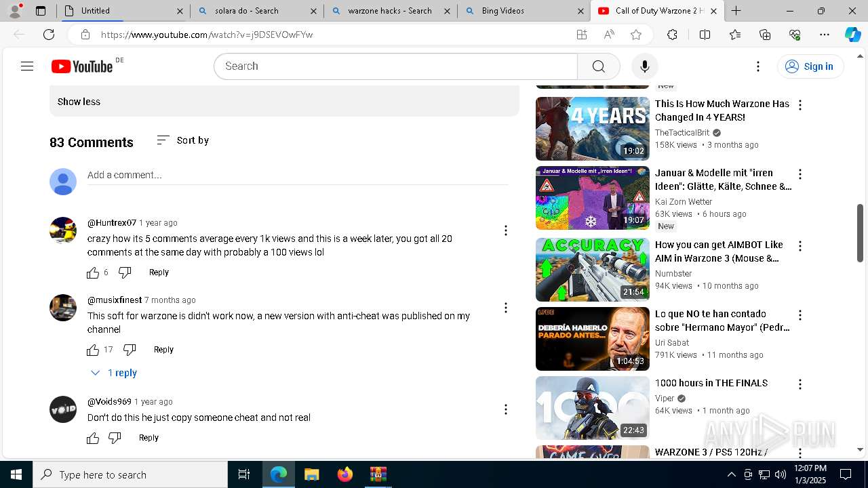868x488 pixels.
Task: Reply to the @Voids969 comment
Action: click(149, 438)
